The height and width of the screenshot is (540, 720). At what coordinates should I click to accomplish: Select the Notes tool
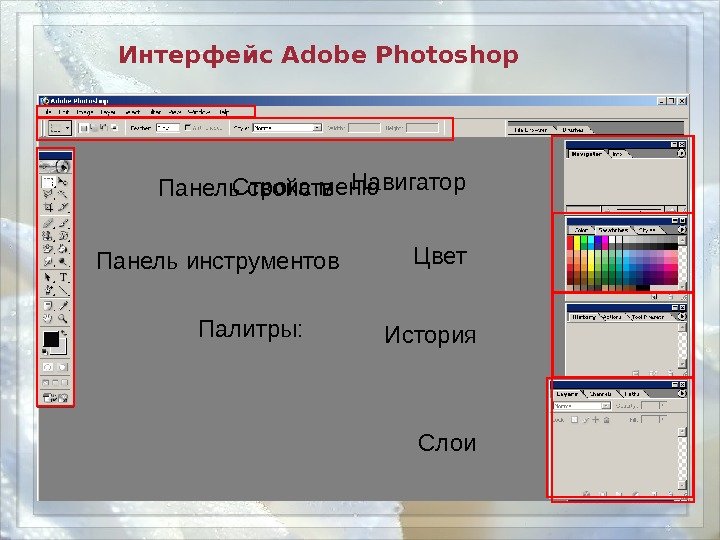coord(48,306)
